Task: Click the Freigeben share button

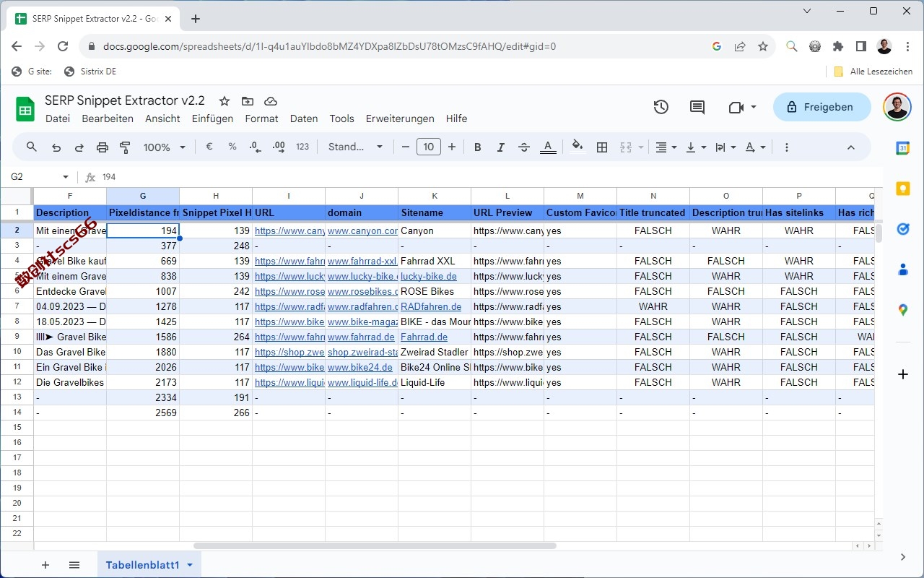Action: point(821,107)
